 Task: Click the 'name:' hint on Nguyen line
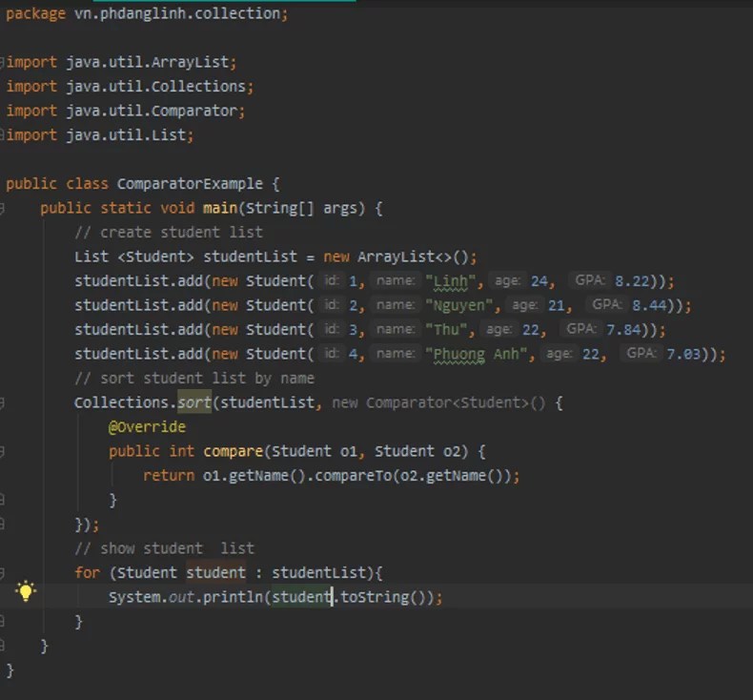click(396, 305)
